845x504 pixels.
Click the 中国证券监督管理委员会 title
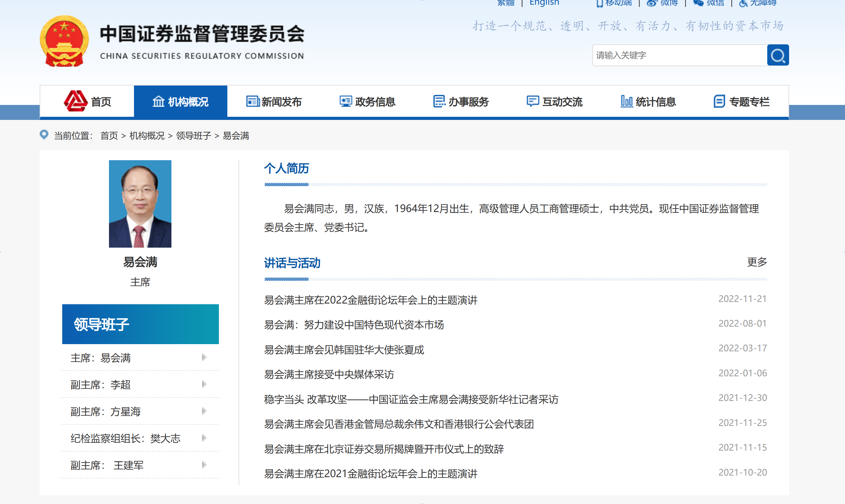tap(202, 34)
